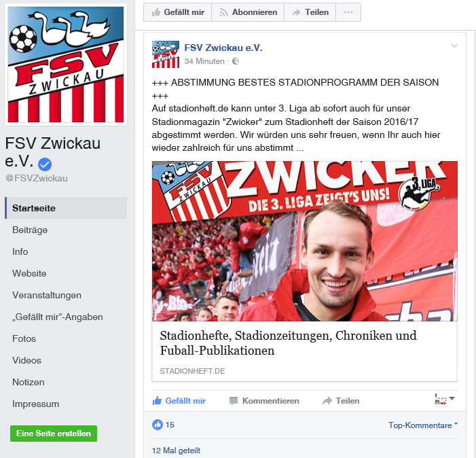Click the blue verified badge checkmark
Image resolution: width=476 pixels, height=458 pixels.
click(45, 164)
